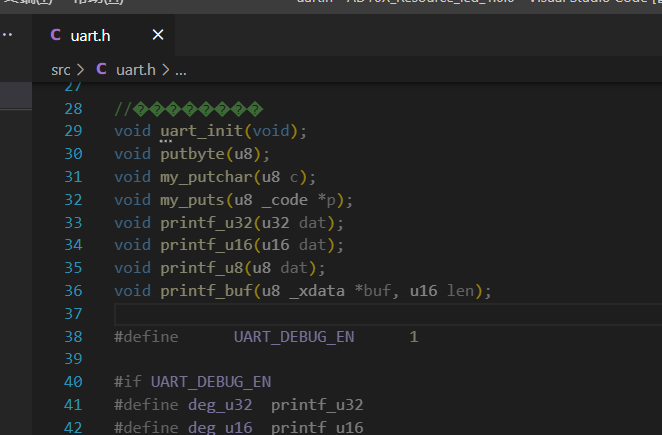Click the uart_init function name

pyautogui.click(x=202, y=131)
